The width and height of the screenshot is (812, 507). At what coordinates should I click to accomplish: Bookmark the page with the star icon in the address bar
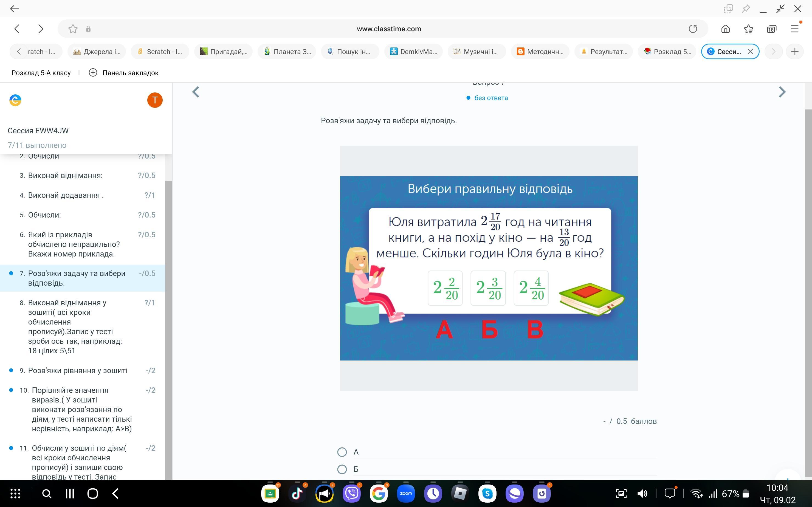pos(73,29)
